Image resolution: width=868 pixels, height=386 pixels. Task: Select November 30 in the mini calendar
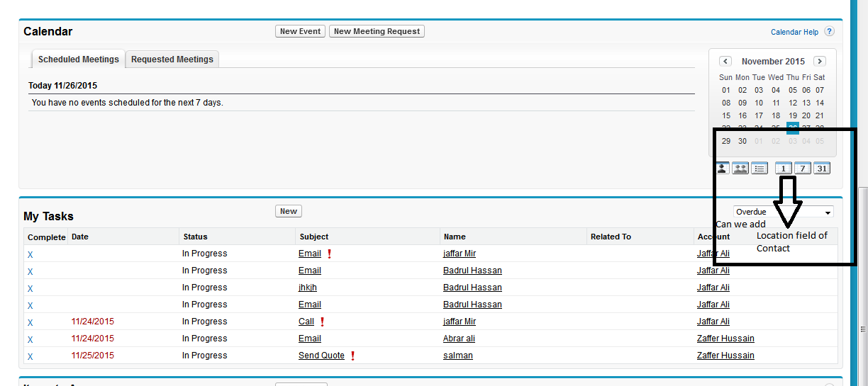pos(742,141)
